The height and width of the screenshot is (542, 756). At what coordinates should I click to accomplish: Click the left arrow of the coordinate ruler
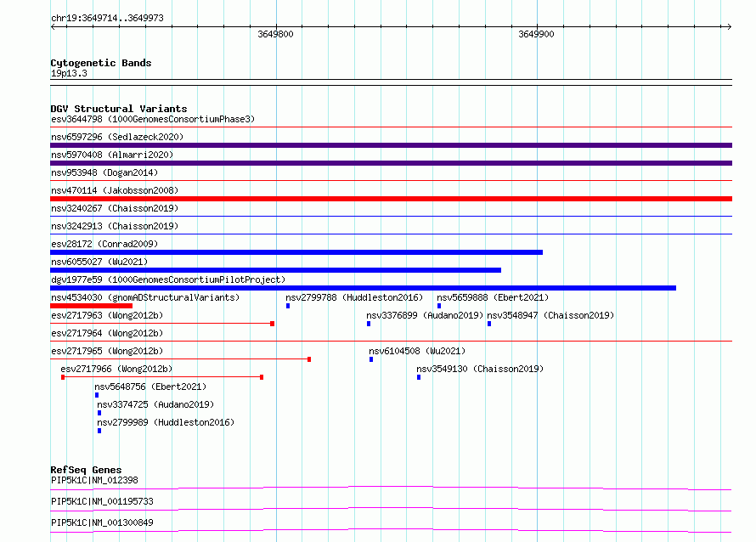tap(53, 27)
